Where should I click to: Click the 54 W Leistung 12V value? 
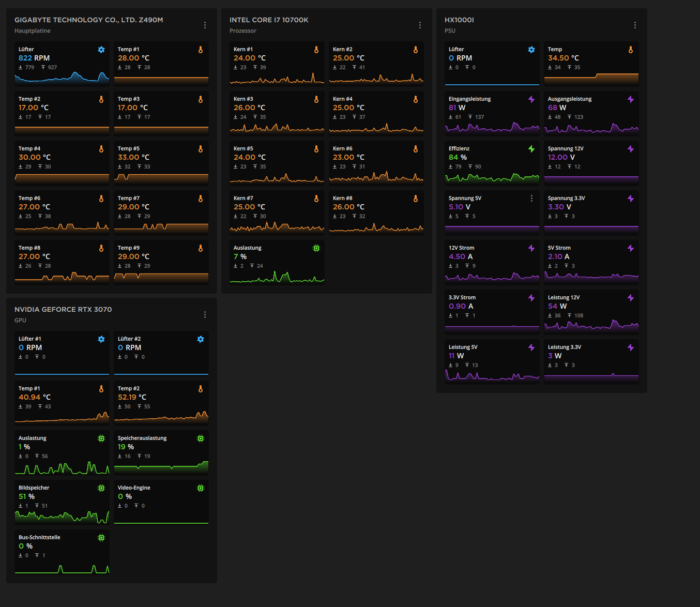point(557,306)
